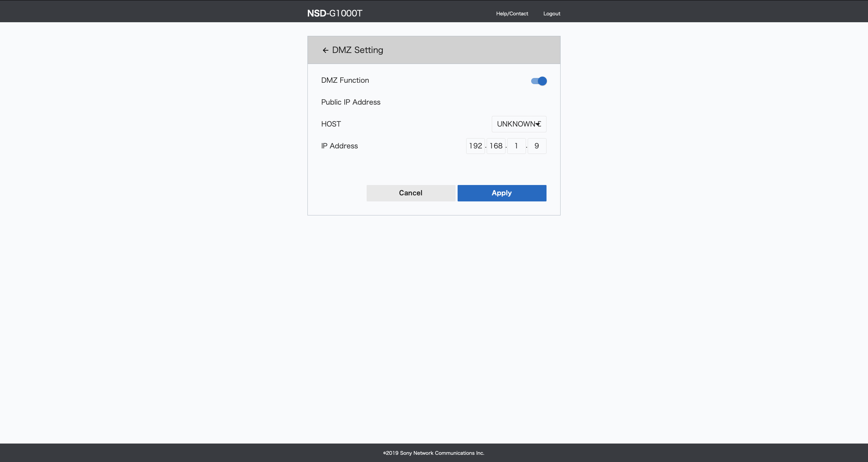
Task: Click the last IP octet showing 9
Action: [x=537, y=146]
